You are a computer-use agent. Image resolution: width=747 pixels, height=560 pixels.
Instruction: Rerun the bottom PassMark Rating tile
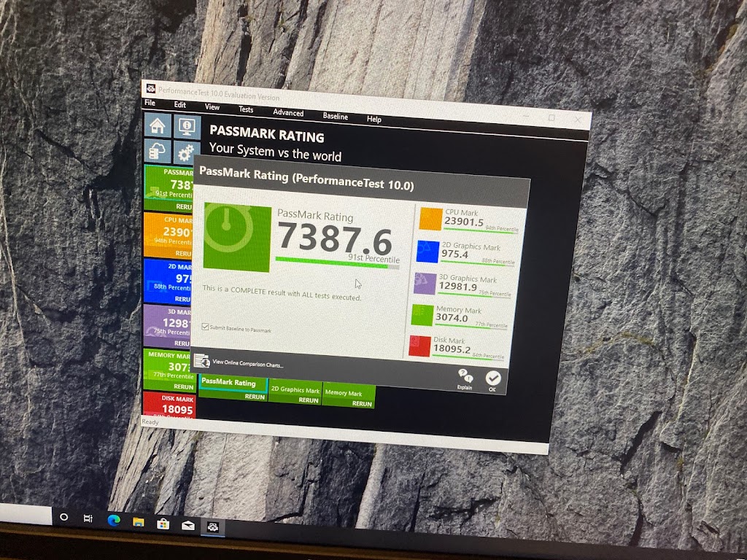point(255,397)
